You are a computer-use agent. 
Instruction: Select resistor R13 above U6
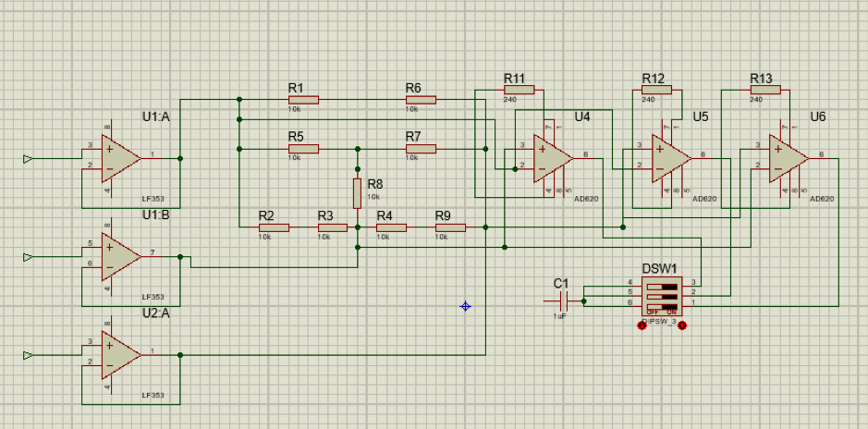point(765,90)
